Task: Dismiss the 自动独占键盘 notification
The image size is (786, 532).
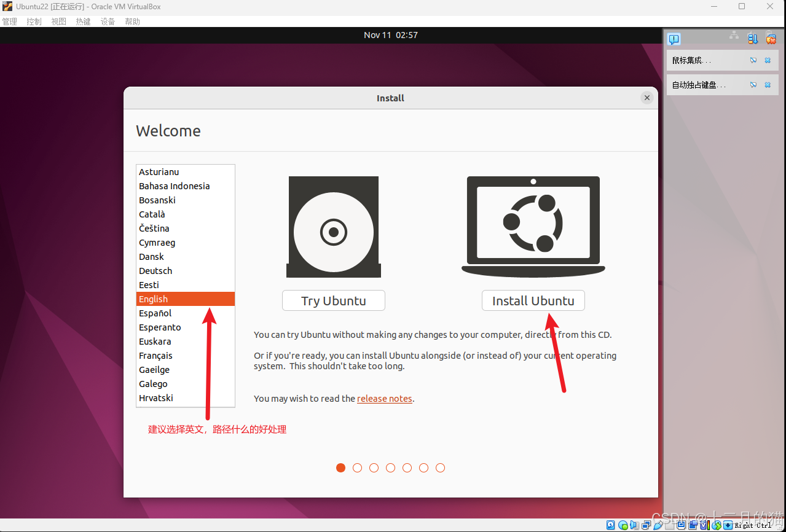Action: tap(768, 85)
